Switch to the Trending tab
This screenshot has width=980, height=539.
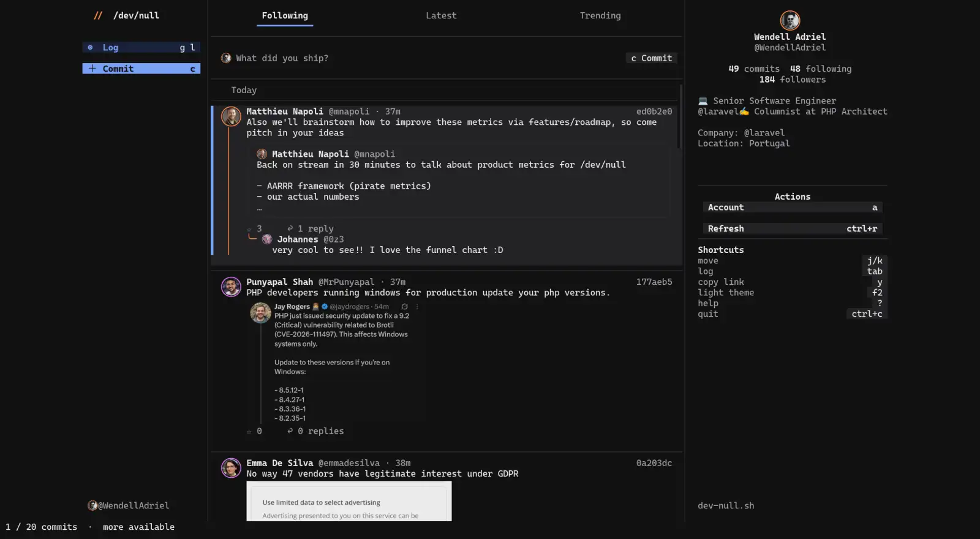pos(600,16)
